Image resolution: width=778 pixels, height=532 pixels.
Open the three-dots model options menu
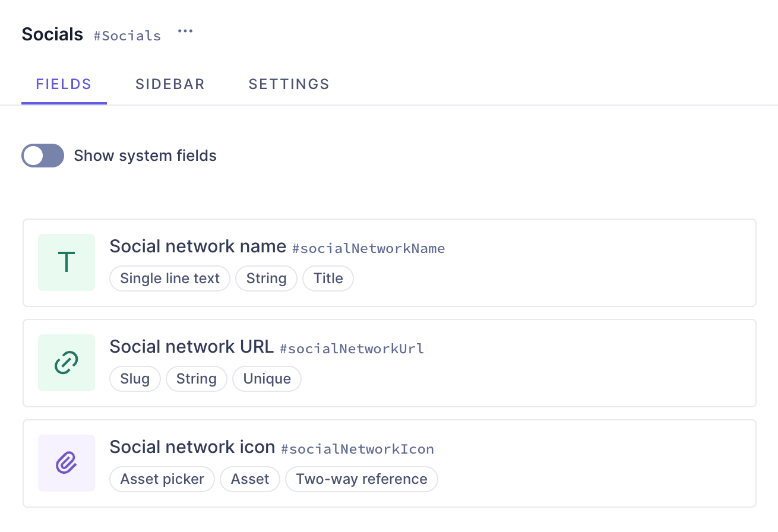(185, 32)
